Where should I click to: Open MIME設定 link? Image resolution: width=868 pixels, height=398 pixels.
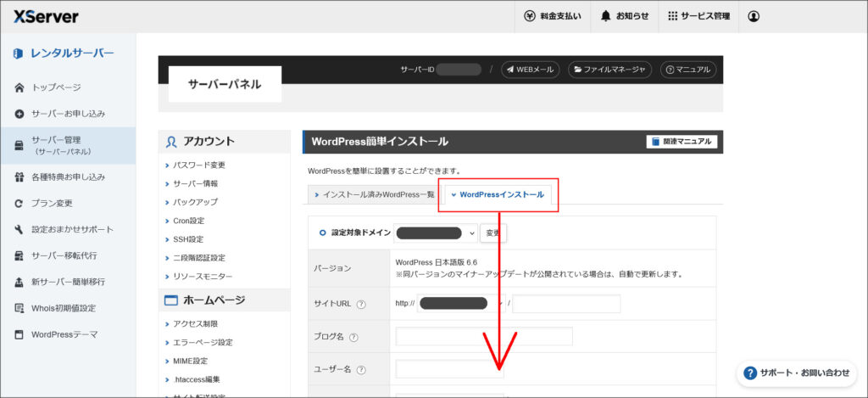pyautogui.click(x=190, y=361)
